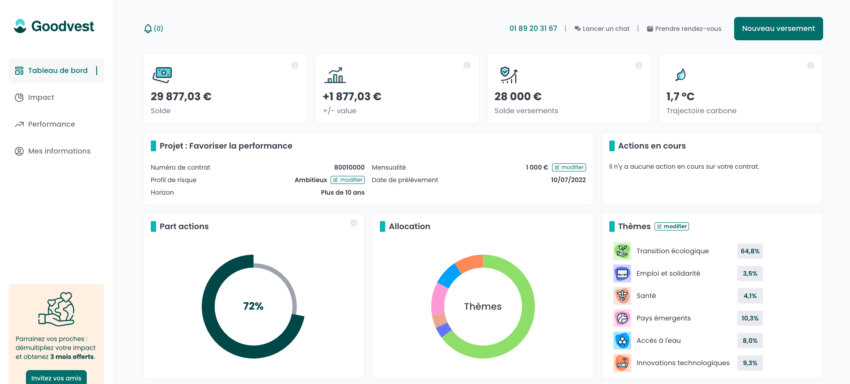Click the Invitez vos amis button

56,378
